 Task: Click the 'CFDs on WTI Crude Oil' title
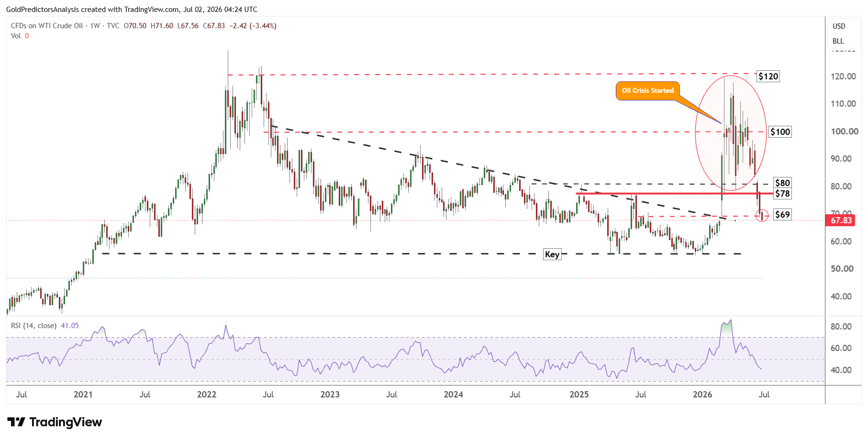(47, 26)
